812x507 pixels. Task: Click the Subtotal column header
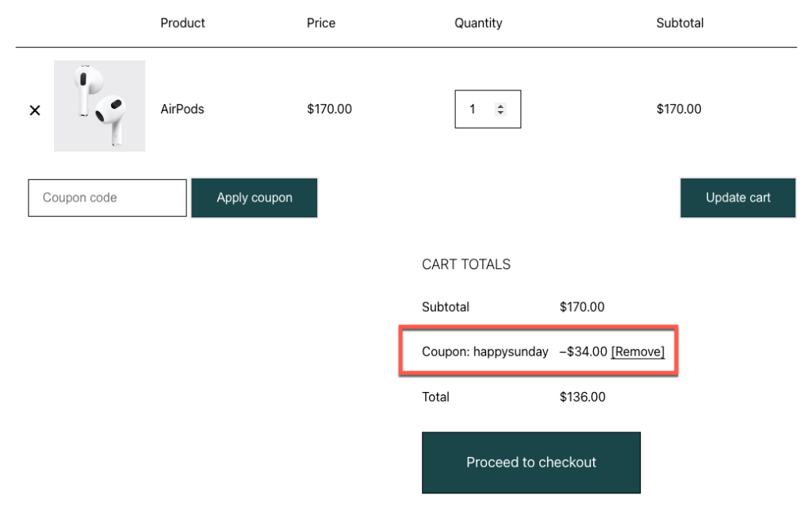[680, 23]
